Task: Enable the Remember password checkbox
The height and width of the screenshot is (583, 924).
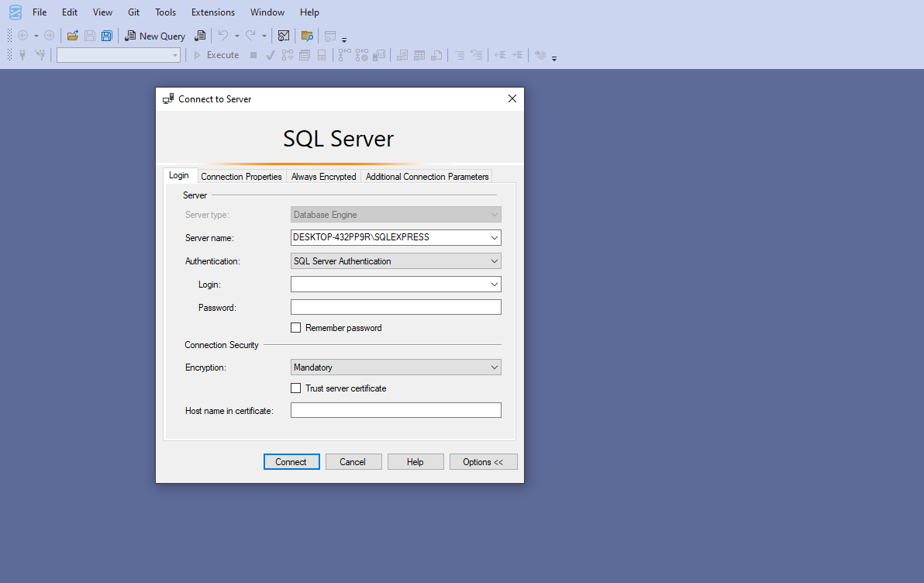Action: click(x=295, y=328)
